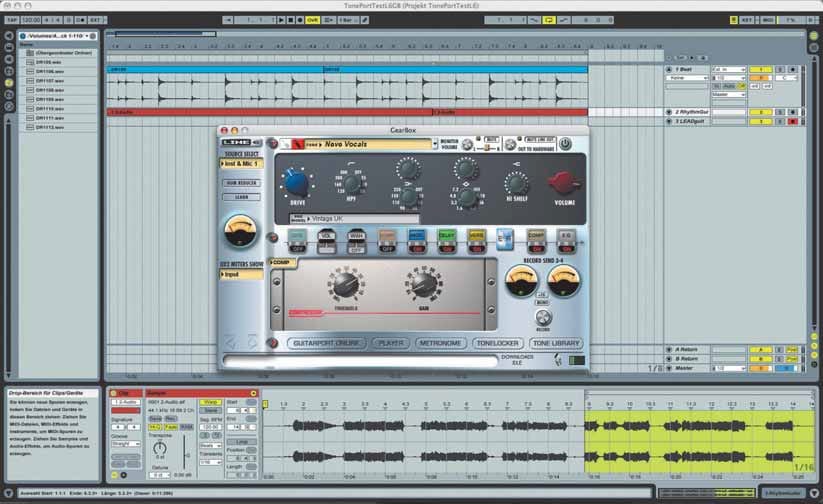Click the COMP tab above the compressor panel

[282, 262]
